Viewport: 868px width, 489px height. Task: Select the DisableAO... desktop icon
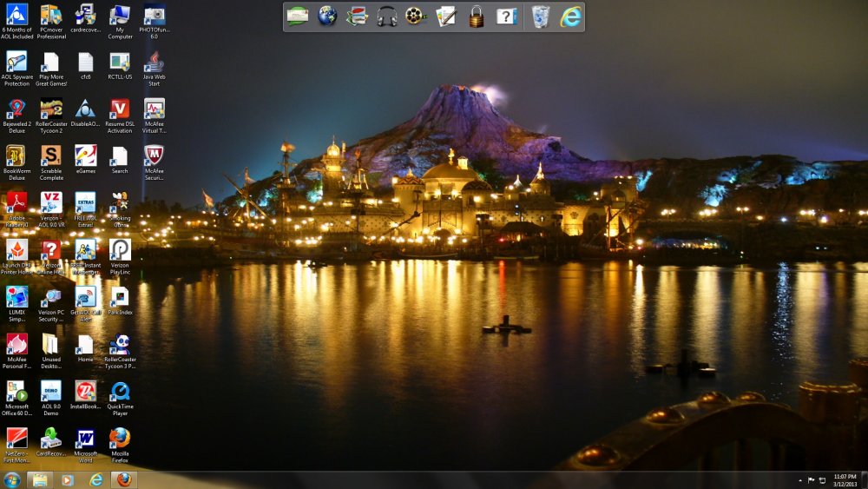(x=85, y=113)
